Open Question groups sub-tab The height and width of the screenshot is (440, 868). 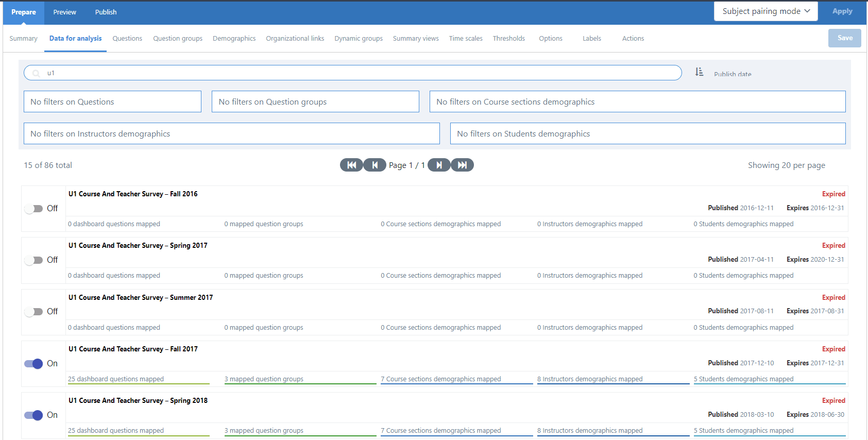[178, 39]
